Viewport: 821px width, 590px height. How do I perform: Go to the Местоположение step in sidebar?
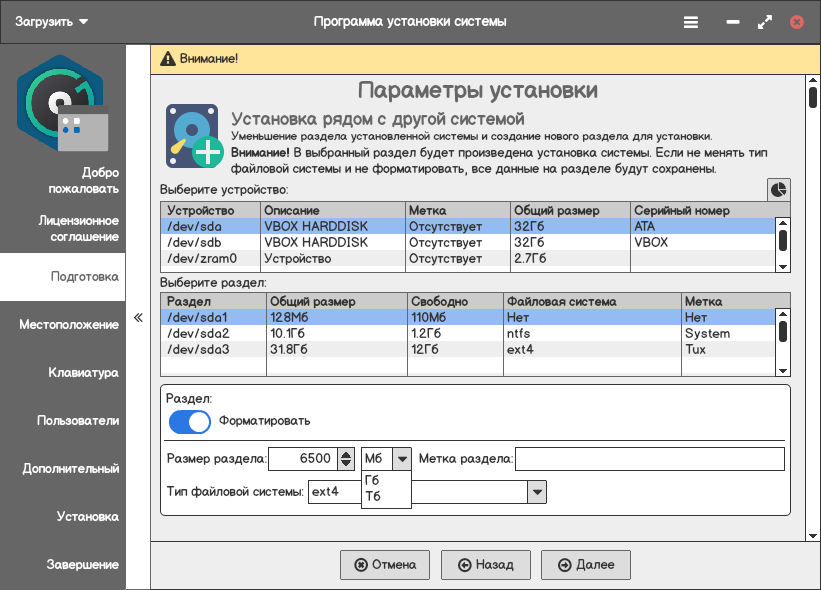tap(69, 325)
